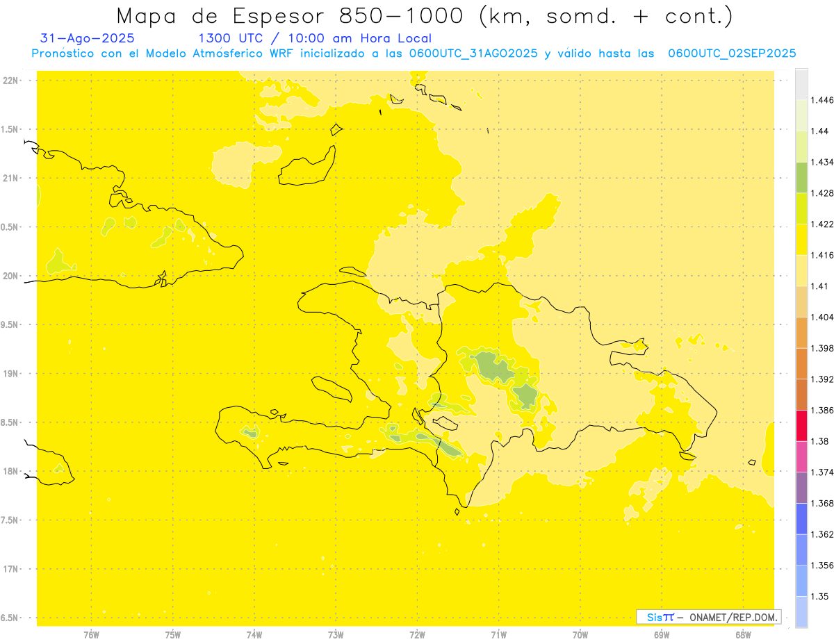Viewport: 834px width, 644px height.
Task: Click the latitude axis label '21N'
Action: tap(11, 178)
